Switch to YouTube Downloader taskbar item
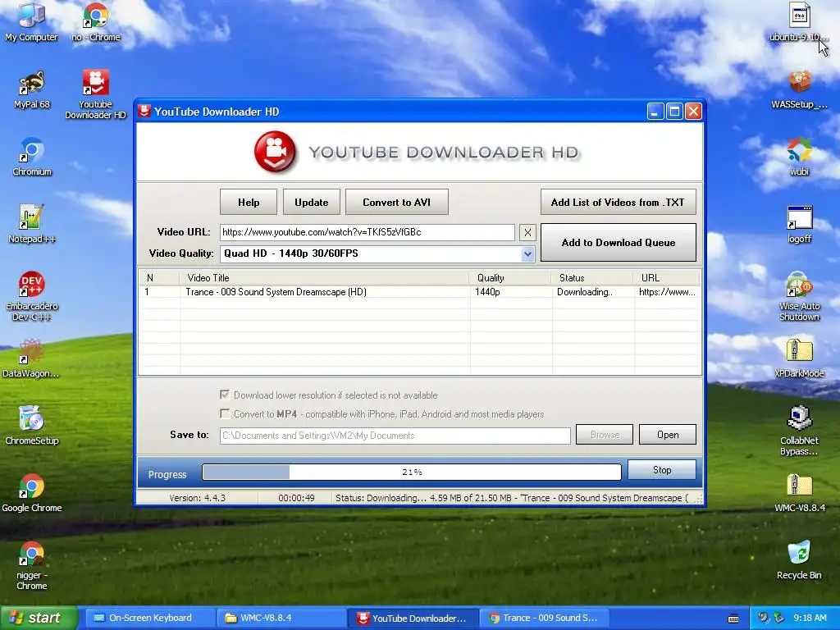This screenshot has height=630, width=840. [x=413, y=619]
